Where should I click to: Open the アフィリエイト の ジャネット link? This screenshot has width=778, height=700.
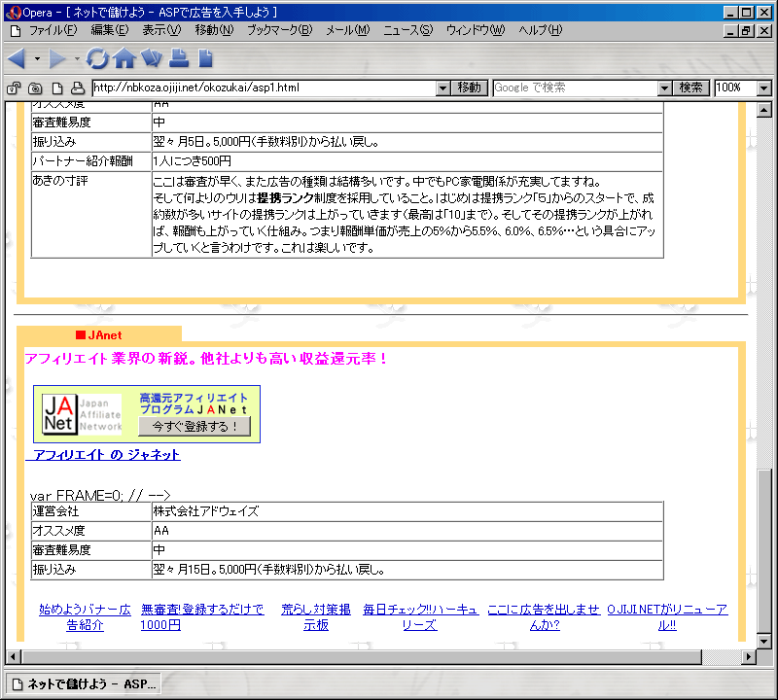(x=103, y=454)
